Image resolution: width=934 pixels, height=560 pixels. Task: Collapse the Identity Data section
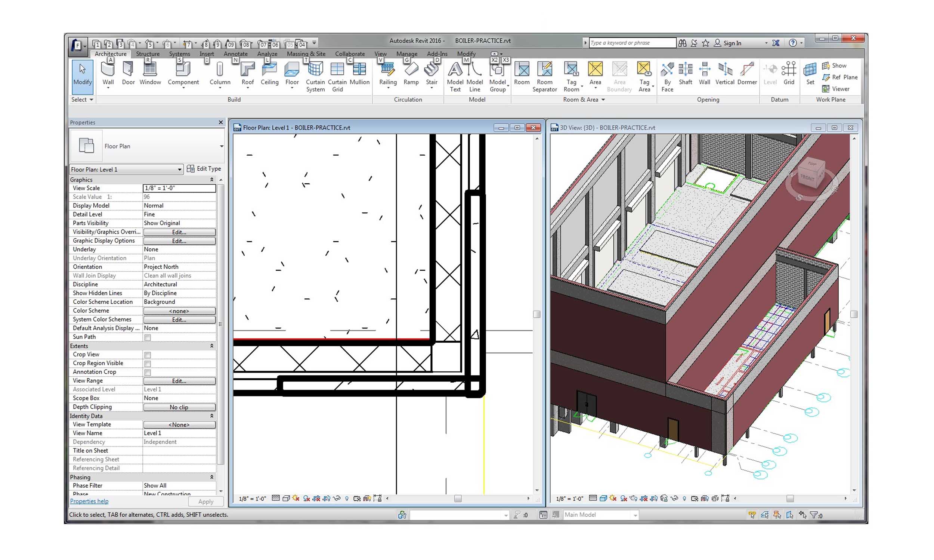212,416
